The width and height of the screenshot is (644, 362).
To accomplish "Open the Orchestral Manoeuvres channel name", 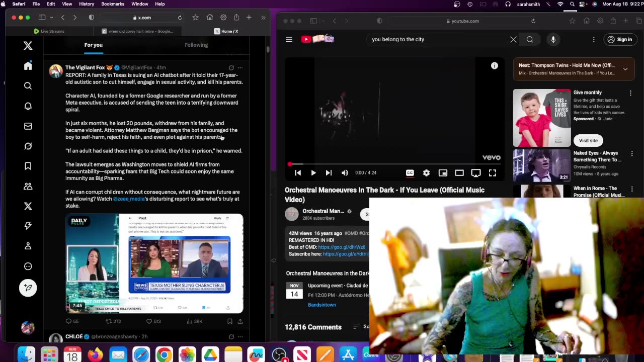I will click(324, 211).
